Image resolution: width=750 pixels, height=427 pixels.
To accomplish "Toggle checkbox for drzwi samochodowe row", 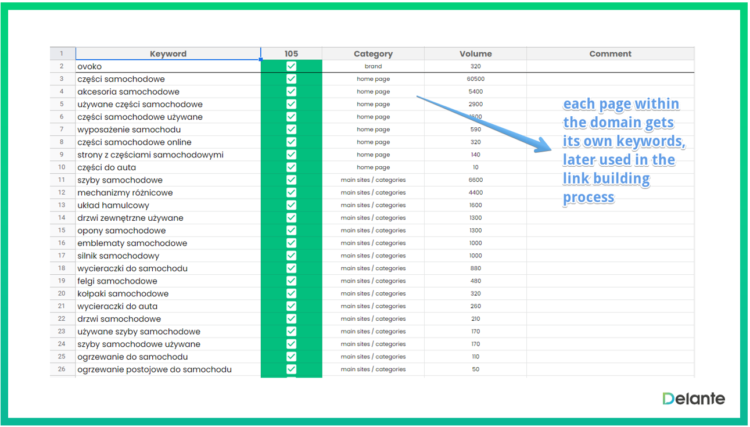I will pos(291,319).
